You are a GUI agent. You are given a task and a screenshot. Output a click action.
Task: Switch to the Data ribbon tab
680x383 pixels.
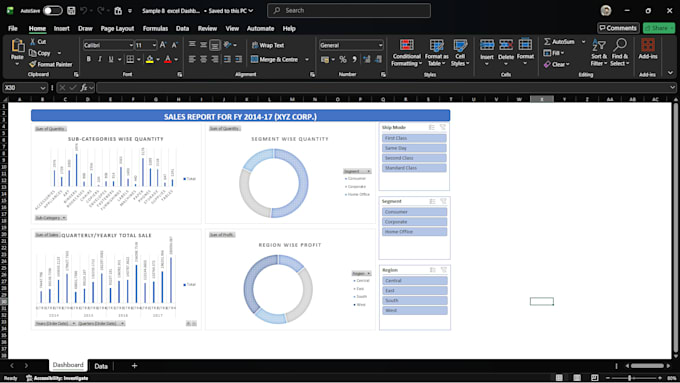click(182, 29)
